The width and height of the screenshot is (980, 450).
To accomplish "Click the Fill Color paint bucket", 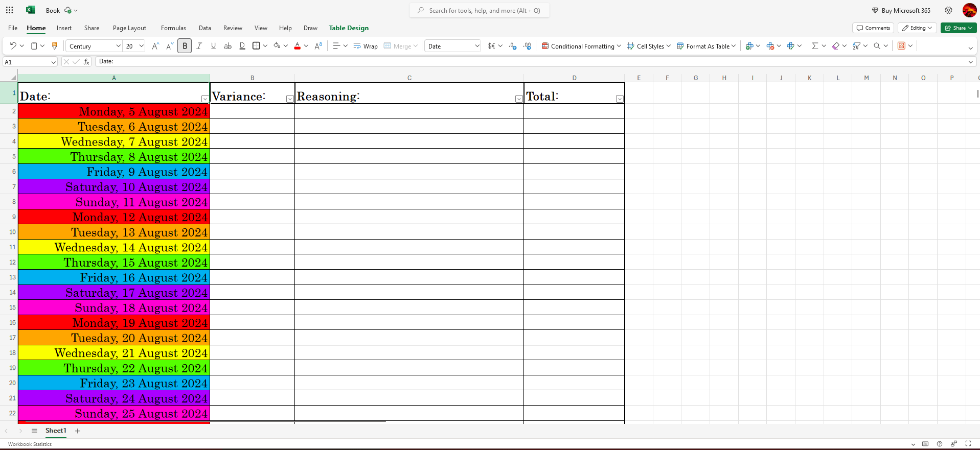I will pyautogui.click(x=277, y=46).
